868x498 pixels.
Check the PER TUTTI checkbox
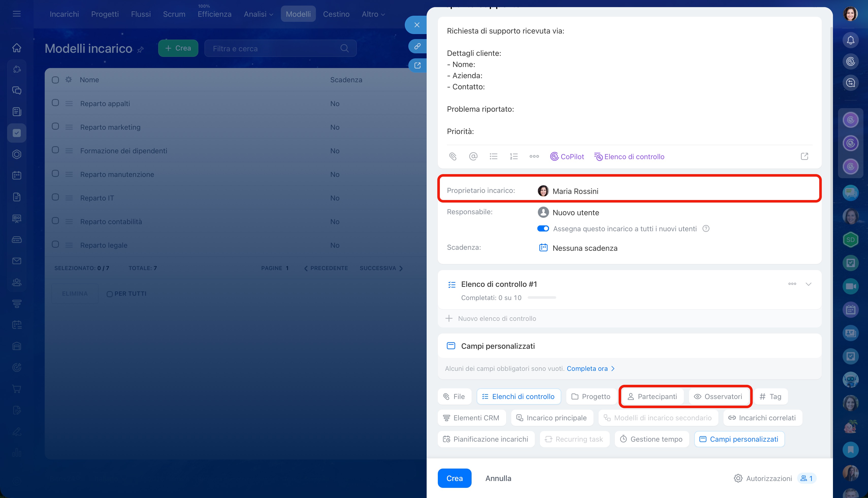click(109, 294)
